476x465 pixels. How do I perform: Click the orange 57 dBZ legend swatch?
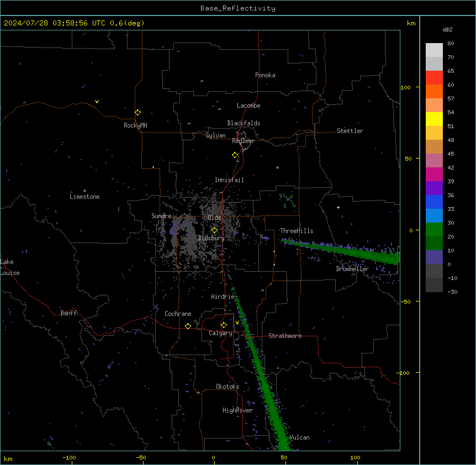click(434, 91)
